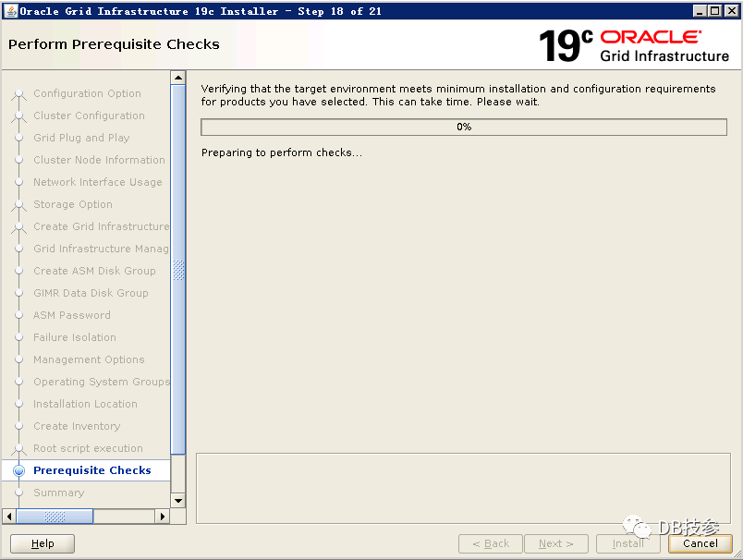Select Create Inventory step
This screenshot has width=743, height=560.
(77, 426)
